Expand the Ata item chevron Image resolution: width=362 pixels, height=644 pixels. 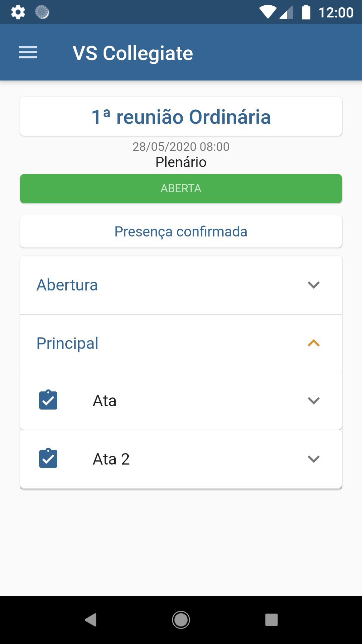(314, 400)
